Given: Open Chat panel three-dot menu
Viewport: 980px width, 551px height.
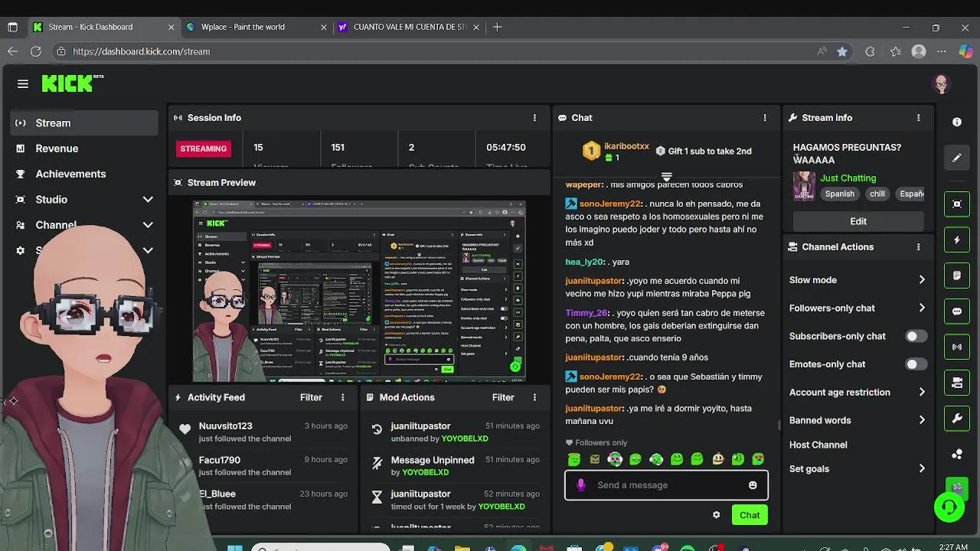Looking at the screenshot, I should 764,118.
